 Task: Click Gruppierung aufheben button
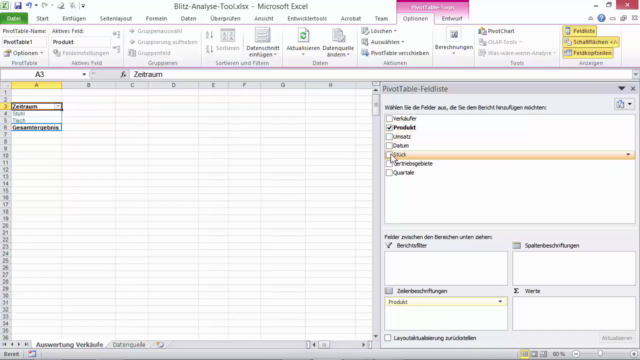163,42
